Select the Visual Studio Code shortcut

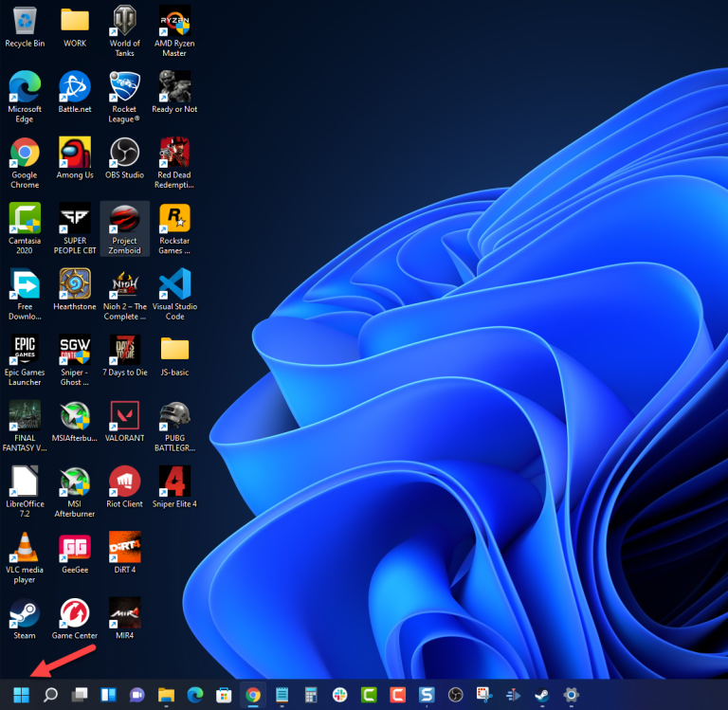point(174,295)
